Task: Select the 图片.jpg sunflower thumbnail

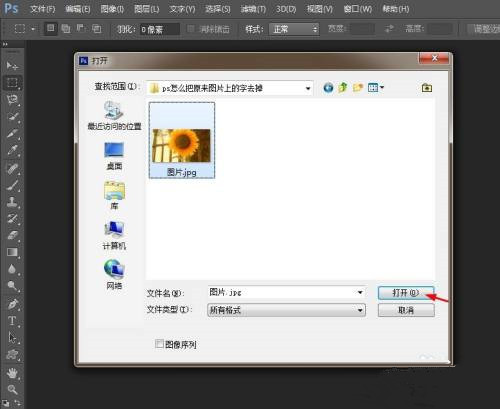Action: tap(182, 140)
